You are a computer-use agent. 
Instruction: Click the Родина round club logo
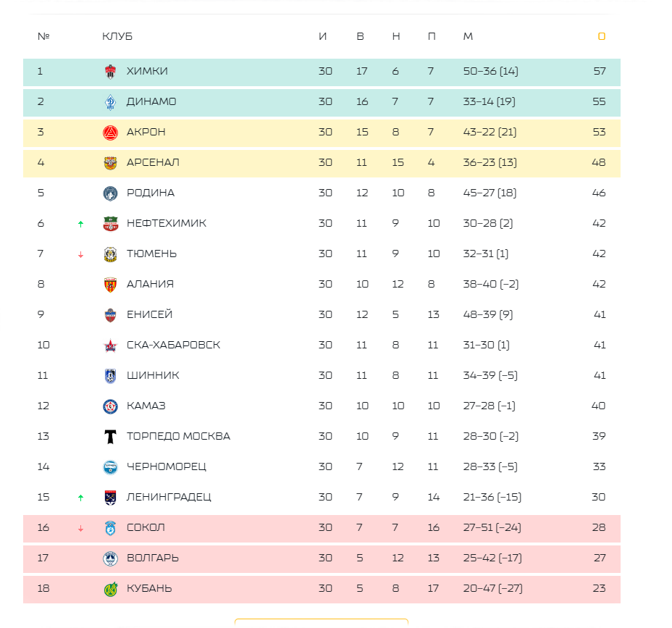(x=111, y=193)
